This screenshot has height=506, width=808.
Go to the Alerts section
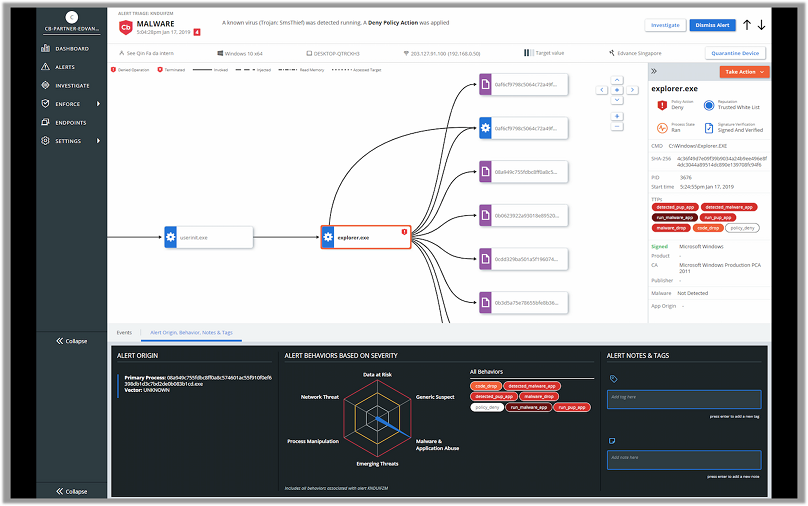click(64, 67)
